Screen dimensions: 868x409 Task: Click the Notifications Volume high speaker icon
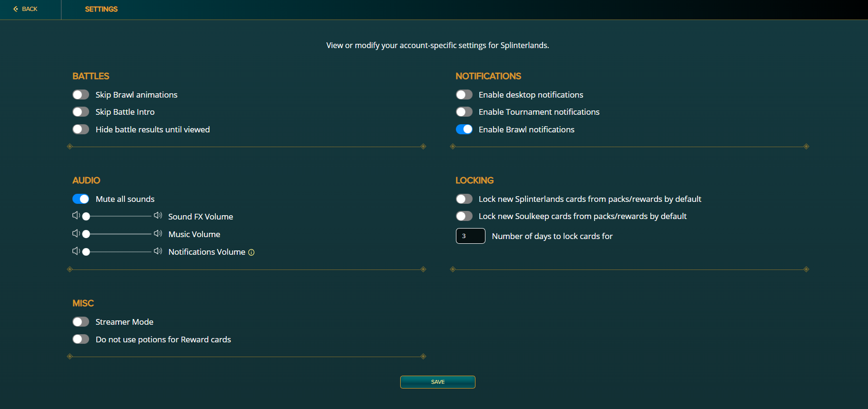point(158,251)
